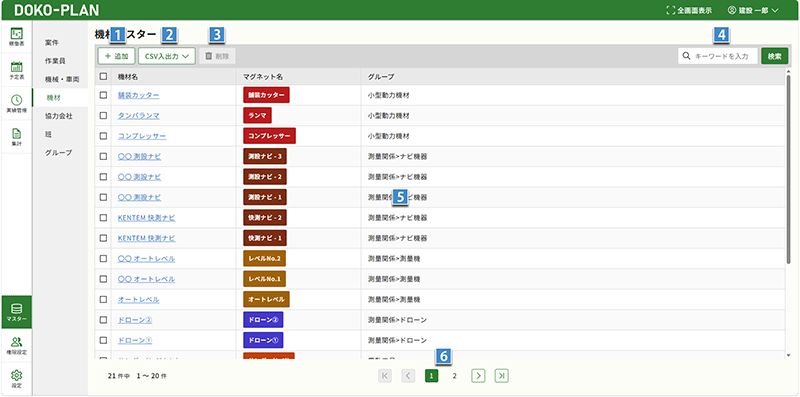Toggle the select-all checkbox in the header
This screenshot has width=800, height=397.
(104, 77)
